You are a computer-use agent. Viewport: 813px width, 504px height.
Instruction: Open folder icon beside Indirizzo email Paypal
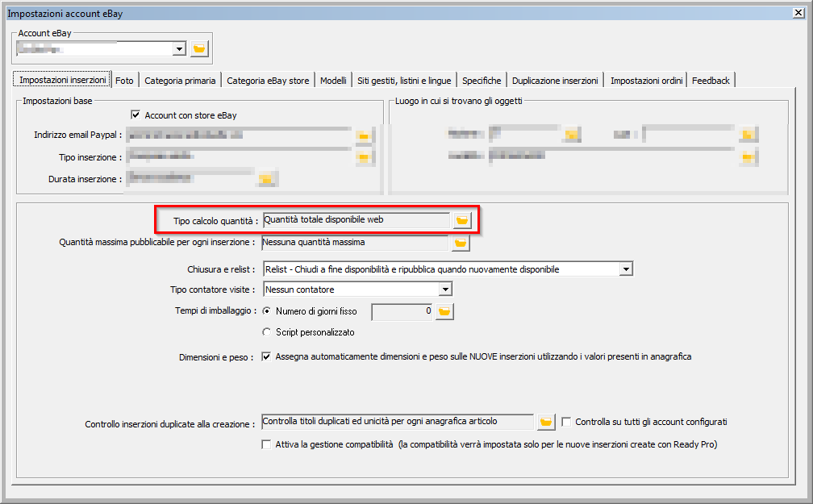coord(364,135)
